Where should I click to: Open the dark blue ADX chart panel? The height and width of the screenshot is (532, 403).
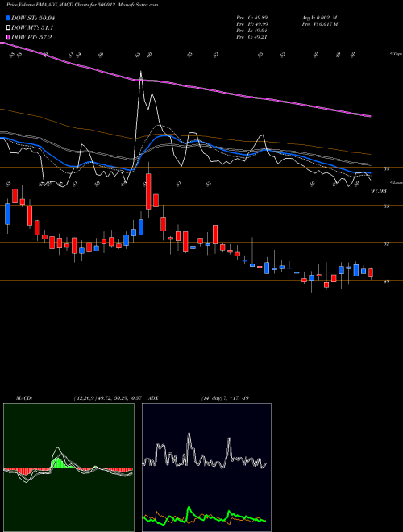point(206,468)
